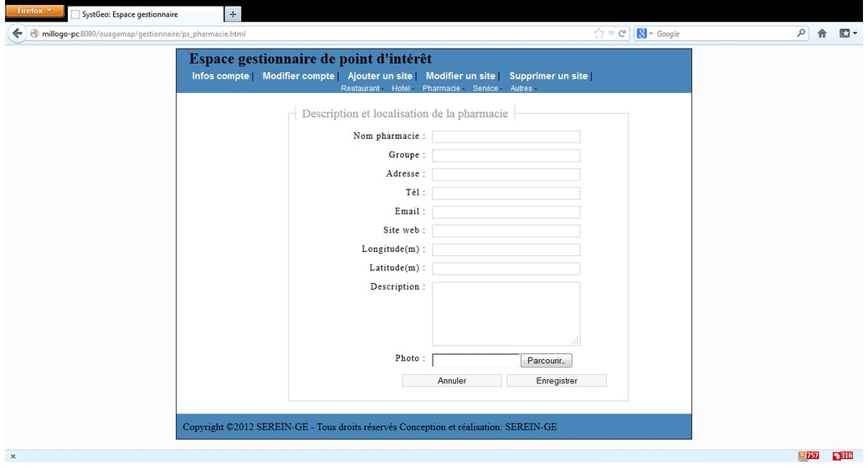868x468 pixels.
Task: Go to the Restaurant submenu link
Action: click(x=360, y=89)
